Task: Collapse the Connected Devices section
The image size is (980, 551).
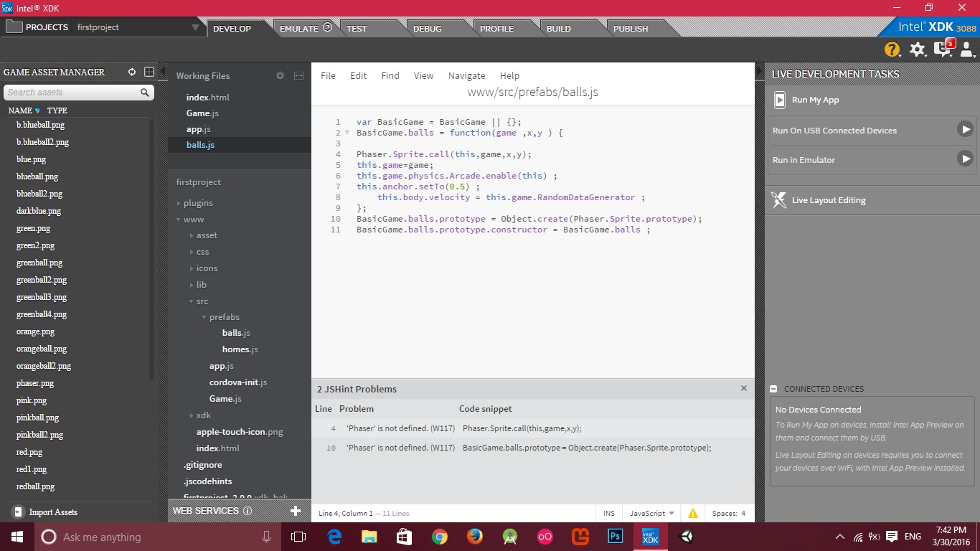Action: [774, 389]
